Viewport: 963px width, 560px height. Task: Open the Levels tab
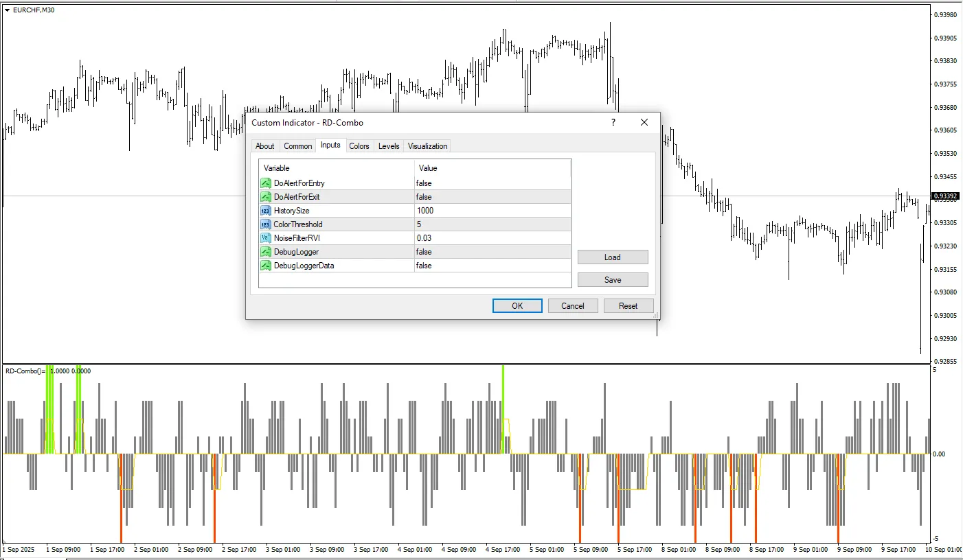tap(389, 146)
